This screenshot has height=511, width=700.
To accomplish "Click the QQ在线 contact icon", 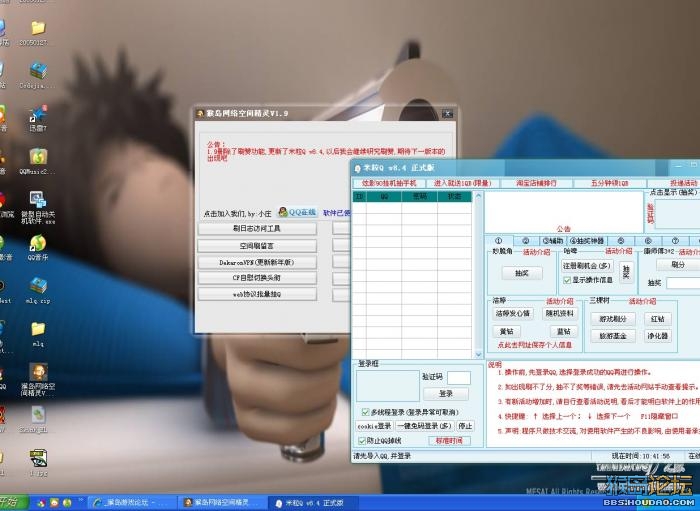I will click(297, 212).
